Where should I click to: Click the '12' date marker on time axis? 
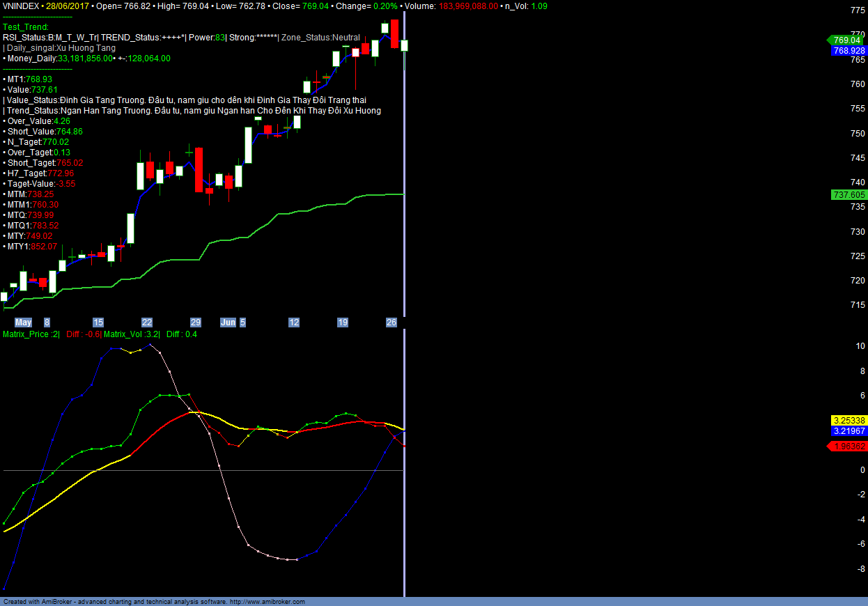tap(294, 323)
